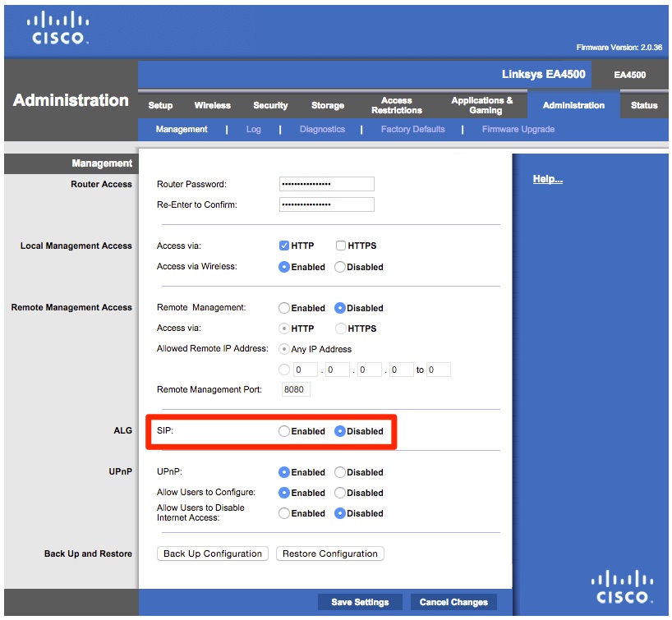Click the Remote Management Access sidebar label
Viewport: 672px width, 620px height.
(x=71, y=308)
